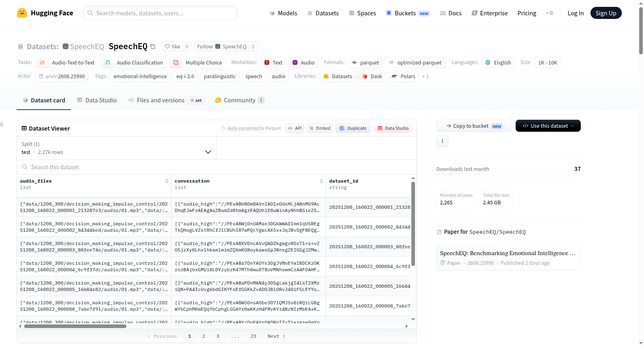Go to the Next page
644x347 pixels.
tap(277, 336)
